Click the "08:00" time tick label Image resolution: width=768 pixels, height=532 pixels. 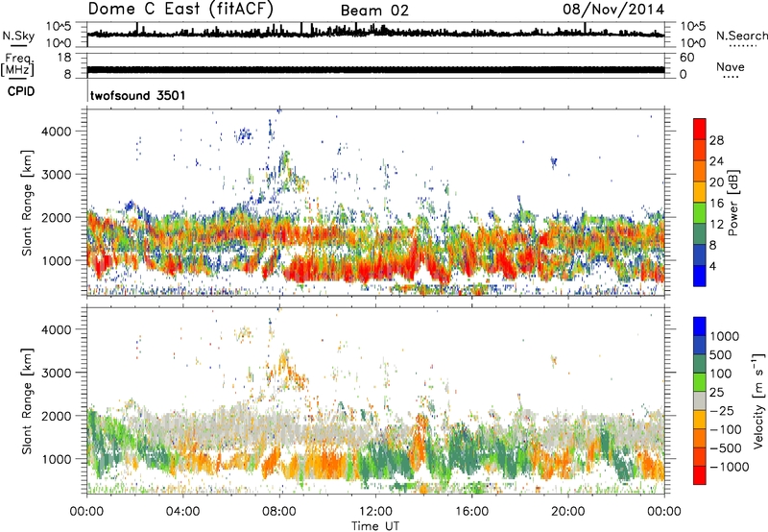coord(279,512)
